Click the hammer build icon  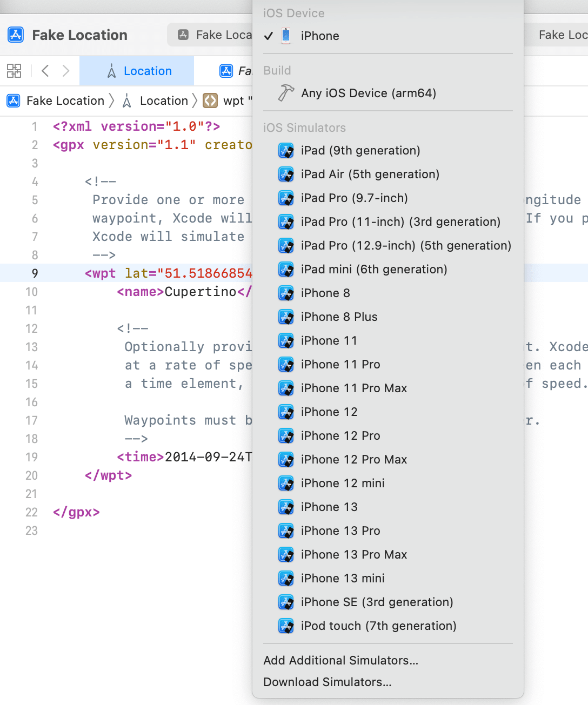(x=286, y=93)
